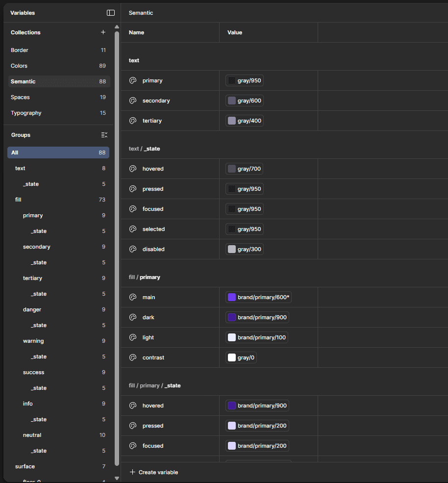The height and width of the screenshot is (483, 448).
Task: Open the "surface" group
Action: pos(25,466)
